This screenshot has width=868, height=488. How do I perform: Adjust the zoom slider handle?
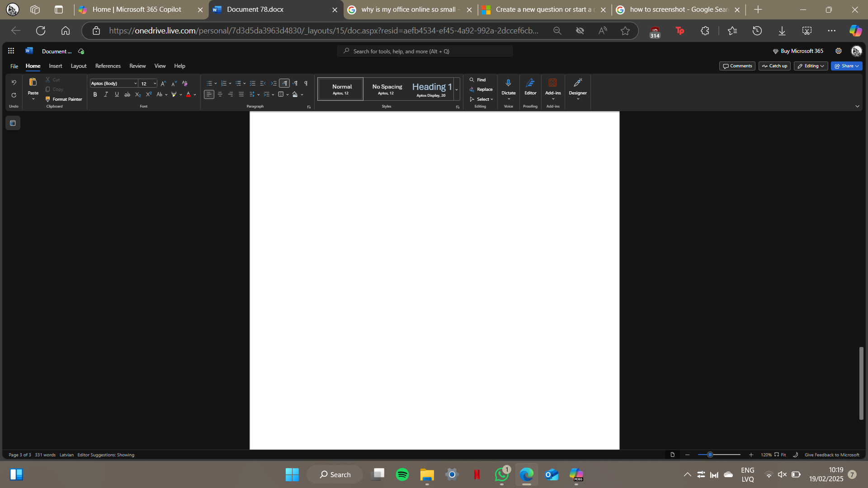710,455
